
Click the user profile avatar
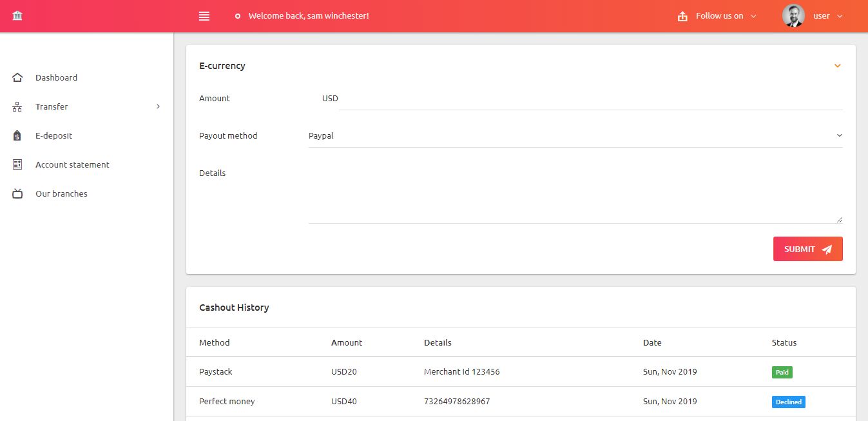(x=793, y=15)
